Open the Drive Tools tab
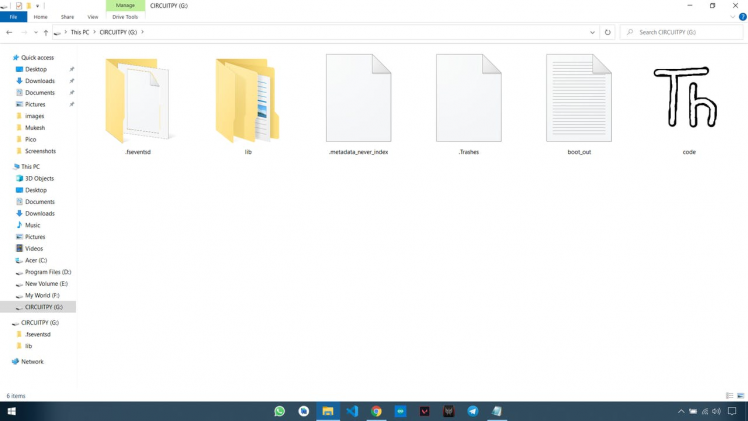The image size is (748, 421). click(x=125, y=17)
